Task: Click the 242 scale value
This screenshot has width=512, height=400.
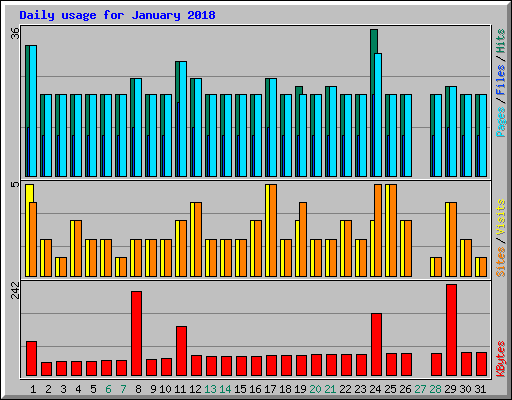Action: (15, 290)
